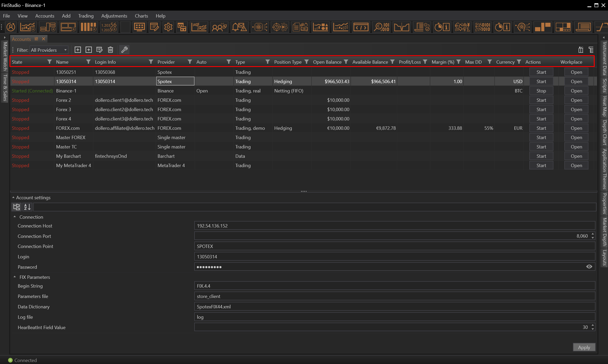608x364 pixels.
Task: Click the gear settings icon in toolbar
Action: tap(168, 27)
